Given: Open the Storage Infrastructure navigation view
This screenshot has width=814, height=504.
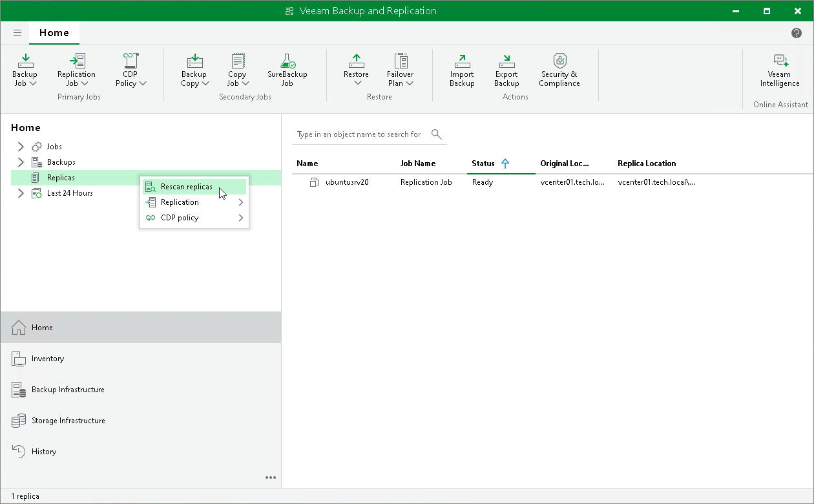Looking at the screenshot, I should 141,421.
